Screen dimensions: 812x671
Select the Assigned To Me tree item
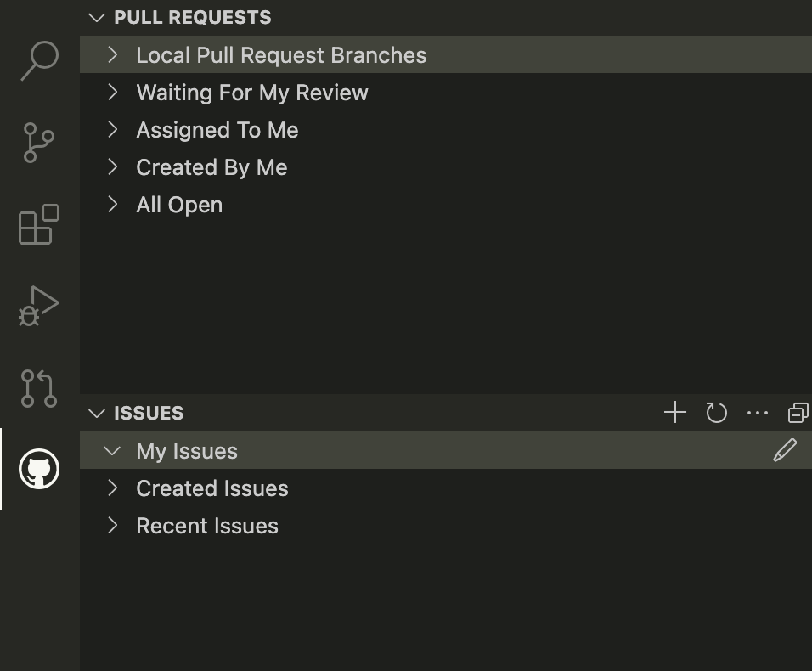coord(217,130)
